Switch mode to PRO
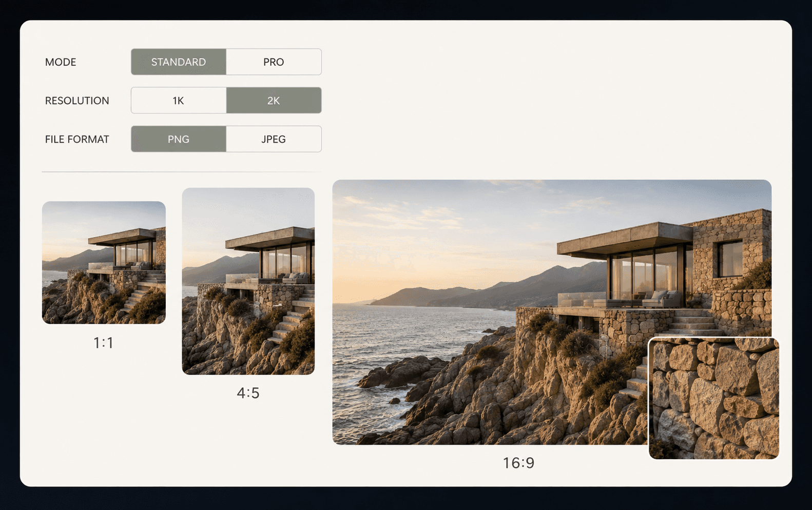This screenshot has height=510, width=812. coord(274,62)
